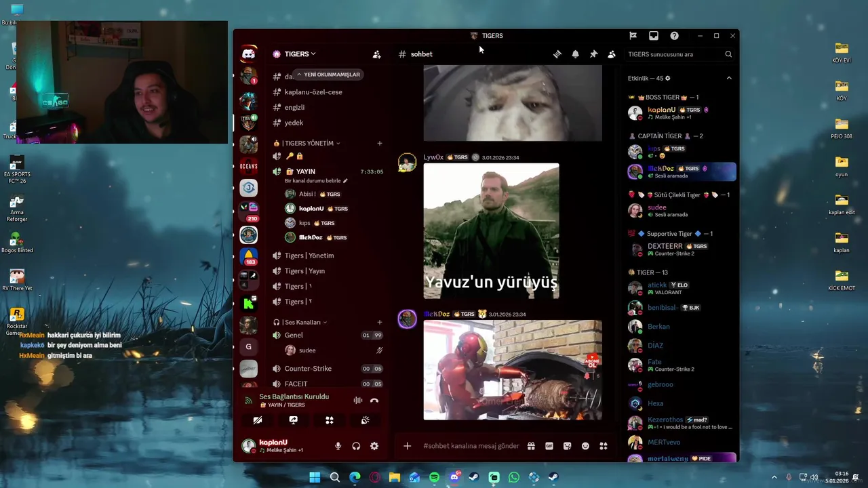Open WhatsApp from Windows taskbar
The image size is (868, 488).
click(513, 477)
